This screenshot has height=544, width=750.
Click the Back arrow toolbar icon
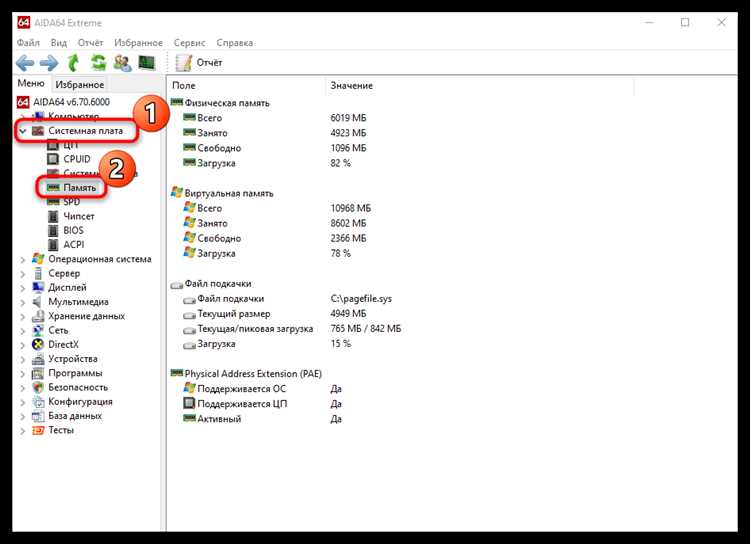[x=25, y=63]
